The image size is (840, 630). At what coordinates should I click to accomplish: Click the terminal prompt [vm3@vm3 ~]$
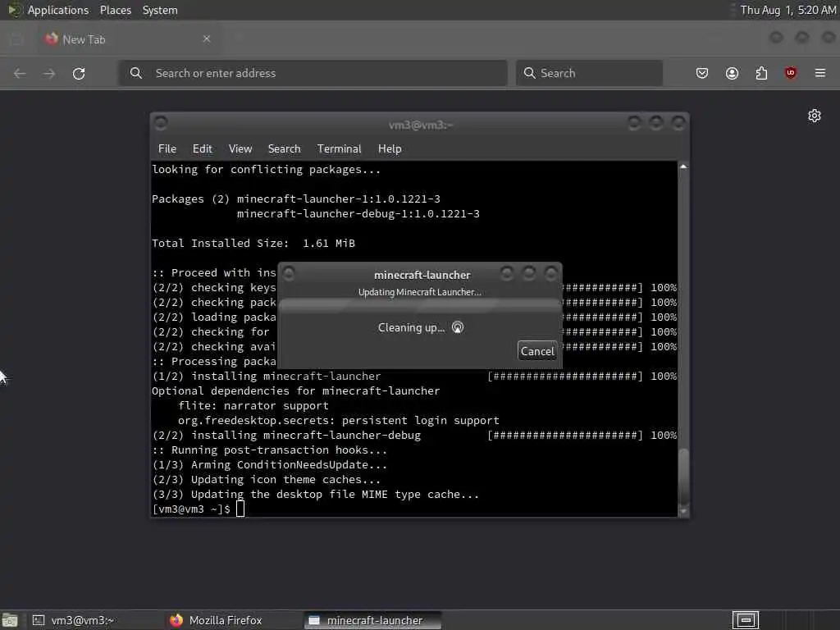pyautogui.click(x=191, y=509)
